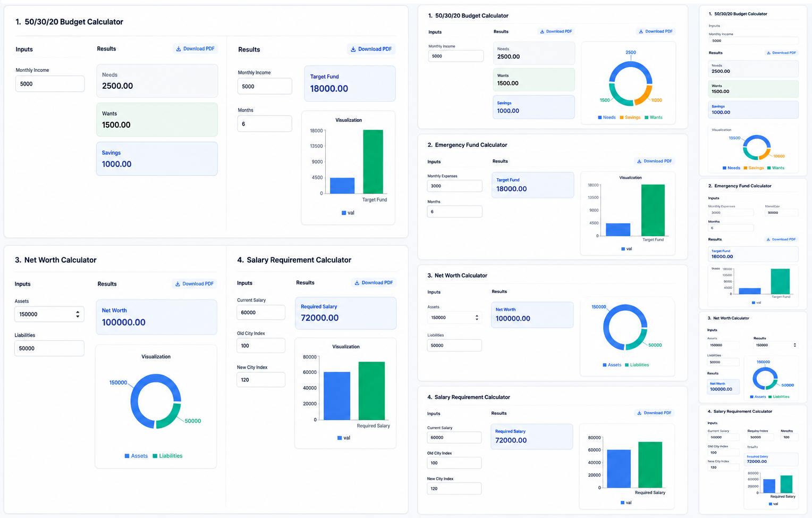Viewport: 812px width, 518px height.
Task: Click green Required Salary bar in wide layout's chart
Action: pyautogui.click(x=371, y=391)
